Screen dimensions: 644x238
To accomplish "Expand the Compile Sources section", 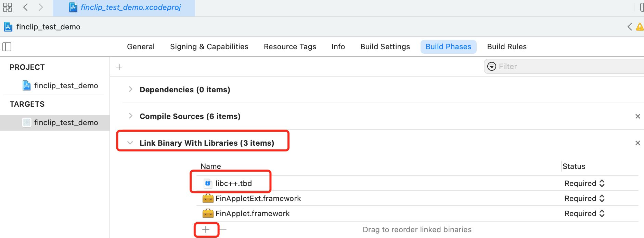I will [x=130, y=116].
